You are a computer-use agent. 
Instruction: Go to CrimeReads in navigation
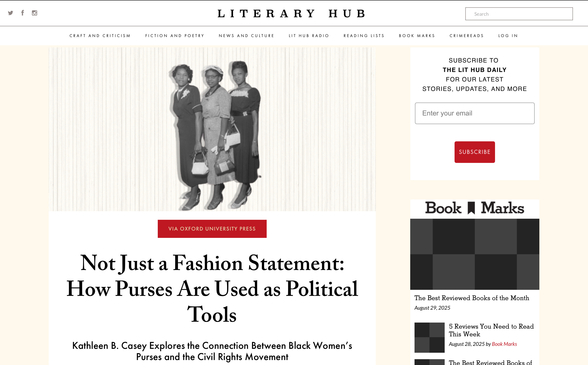pyautogui.click(x=466, y=36)
